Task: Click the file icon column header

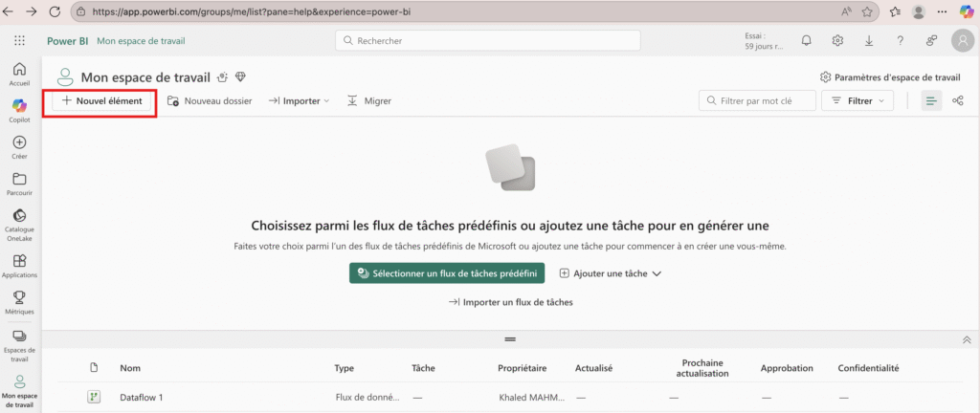Action: pyautogui.click(x=94, y=368)
